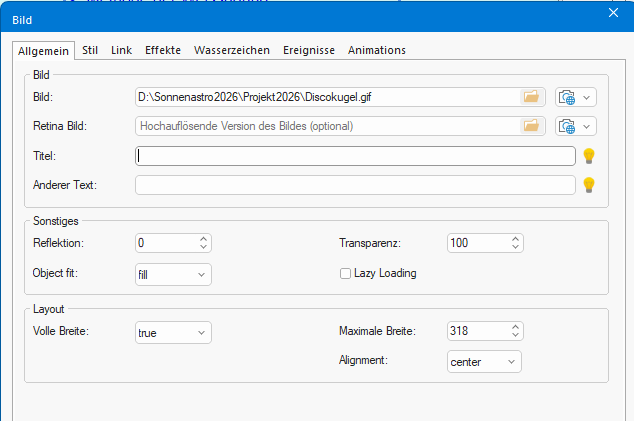This screenshot has width=634, height=421.
Task: Switch to the Stil tab
Action: pyautogui.click(x=90, y=50)
